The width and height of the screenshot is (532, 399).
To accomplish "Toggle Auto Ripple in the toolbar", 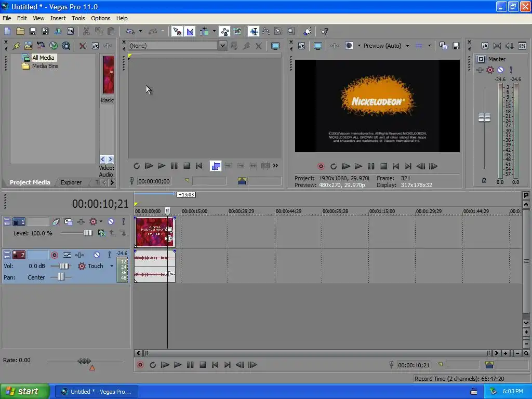I will point(204,31).
